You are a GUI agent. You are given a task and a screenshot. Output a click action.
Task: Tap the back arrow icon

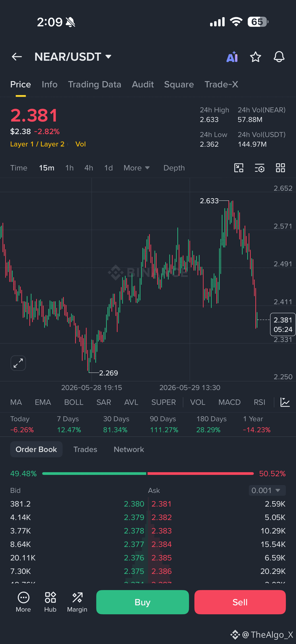pos(17,57)
